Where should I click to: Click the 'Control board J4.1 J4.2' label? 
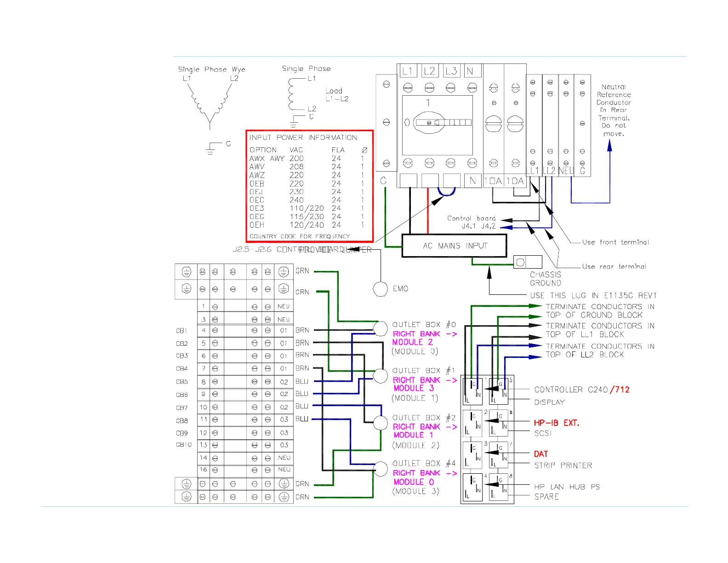pyautogui.click(x=472, y=222)
